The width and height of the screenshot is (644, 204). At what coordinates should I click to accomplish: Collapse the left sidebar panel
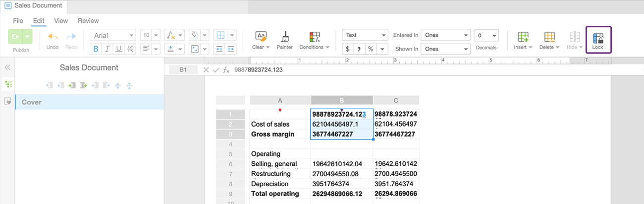pos(7,68)
